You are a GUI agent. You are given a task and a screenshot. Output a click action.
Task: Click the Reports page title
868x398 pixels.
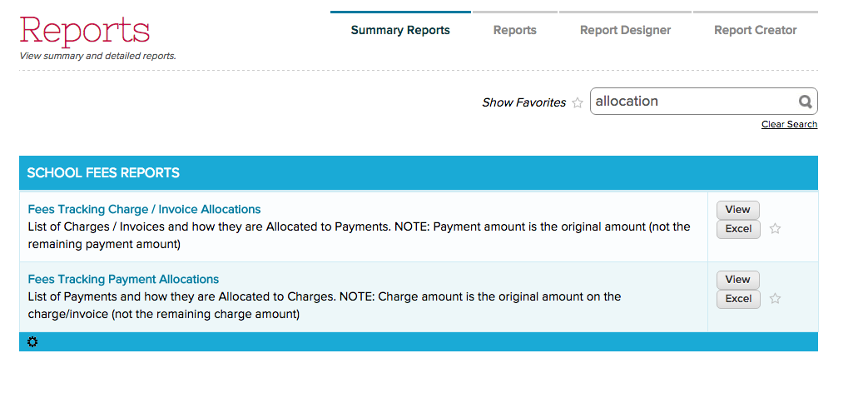click(x=84, y=31)
